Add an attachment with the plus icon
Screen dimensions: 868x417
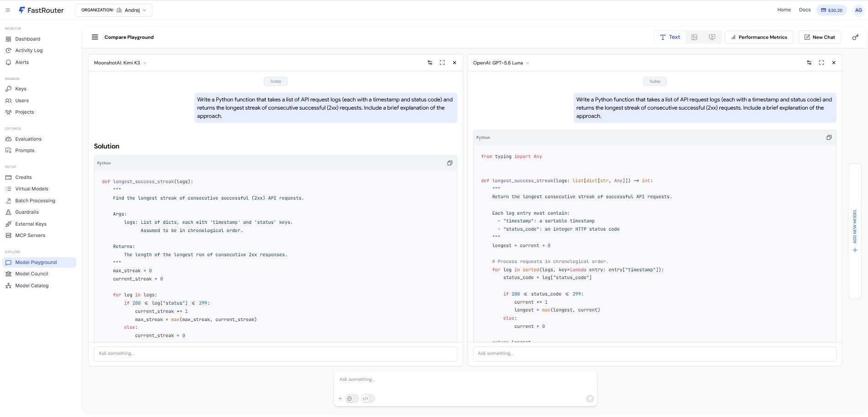pos(340,399)
